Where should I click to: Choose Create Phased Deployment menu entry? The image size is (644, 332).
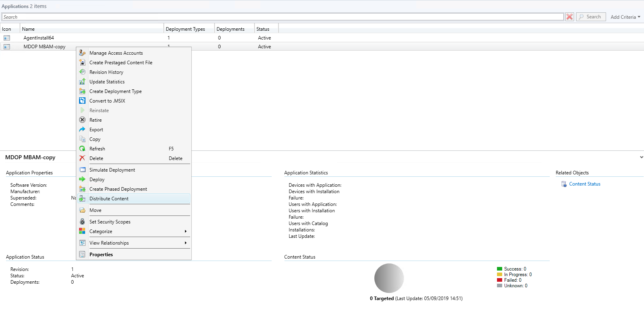118,189
